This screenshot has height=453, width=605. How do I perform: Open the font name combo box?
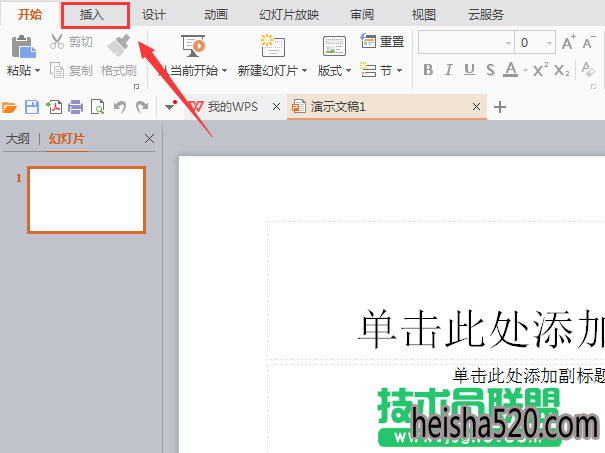[x=466, y=42]
